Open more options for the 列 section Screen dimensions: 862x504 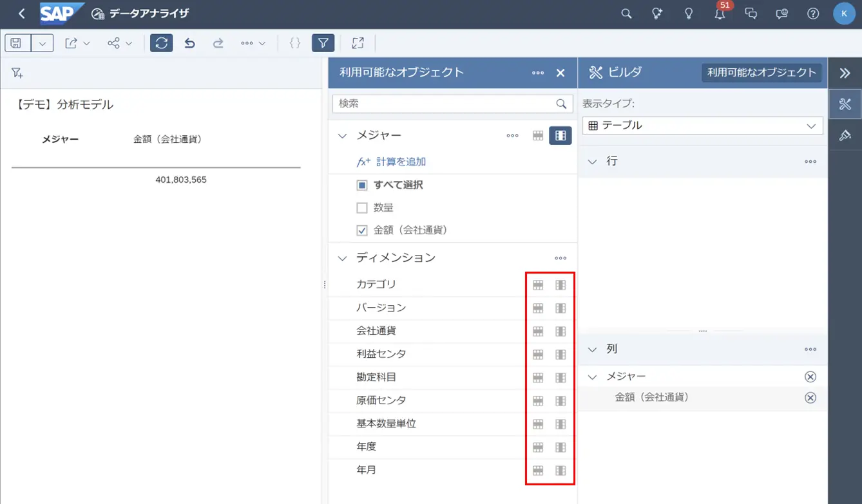point(810,350)
